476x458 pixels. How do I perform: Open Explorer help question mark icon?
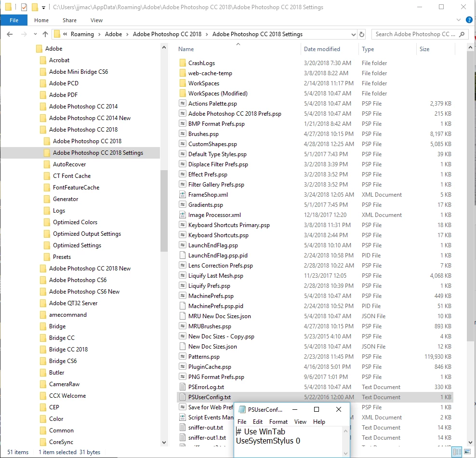click(469, 20)
